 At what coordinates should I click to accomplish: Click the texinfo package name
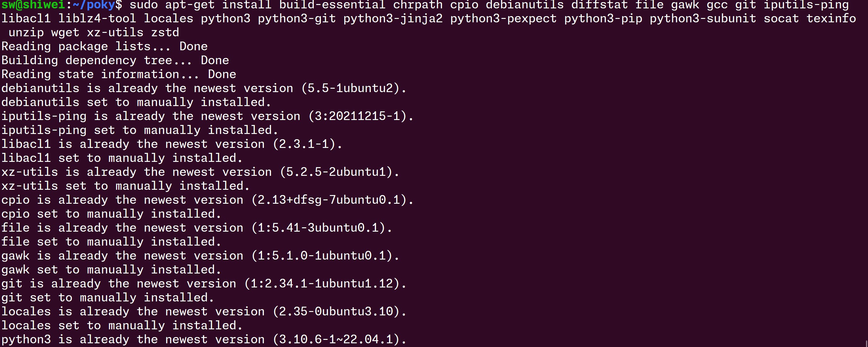point(831,18)
